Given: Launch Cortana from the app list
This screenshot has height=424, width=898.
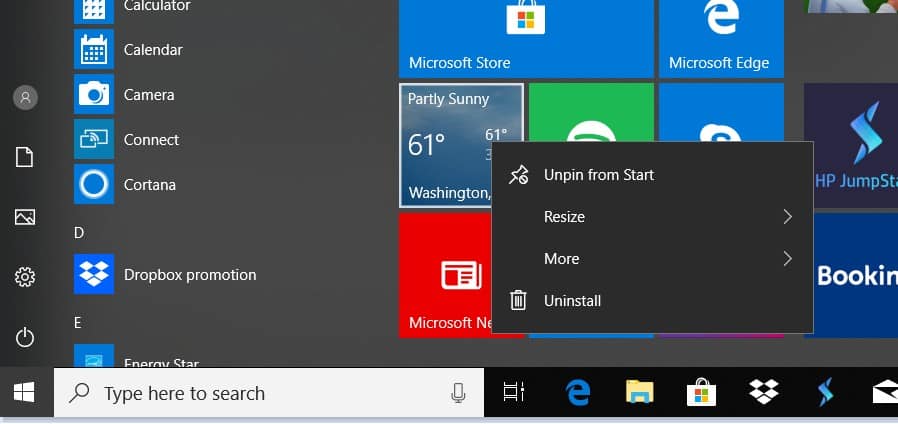Looking at the screenshot, I should tap(94, 184).
